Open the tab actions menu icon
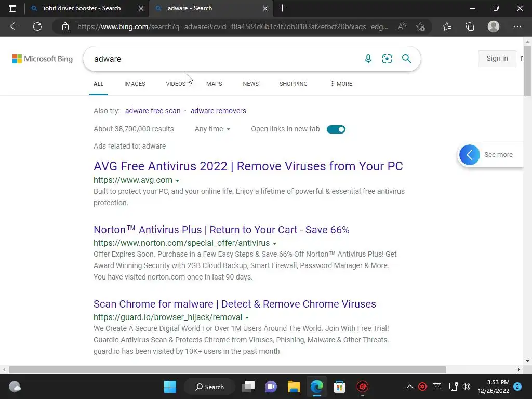The image size is (532, 399). click(12, 8)
